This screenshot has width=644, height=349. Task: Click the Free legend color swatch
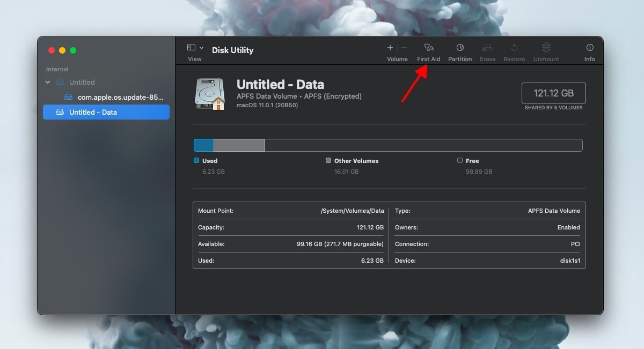click(460, 160)
